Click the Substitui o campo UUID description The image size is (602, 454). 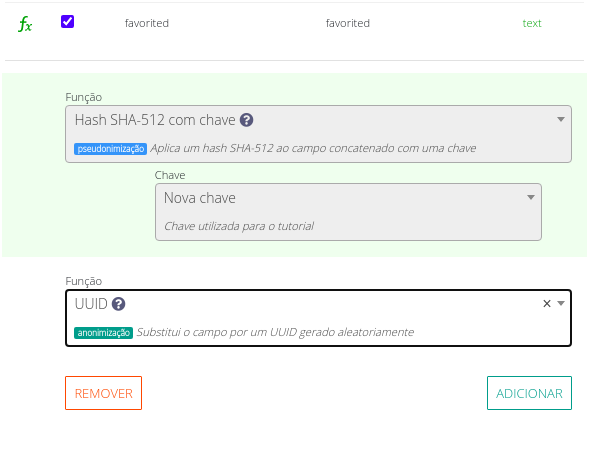pos(275,332)
